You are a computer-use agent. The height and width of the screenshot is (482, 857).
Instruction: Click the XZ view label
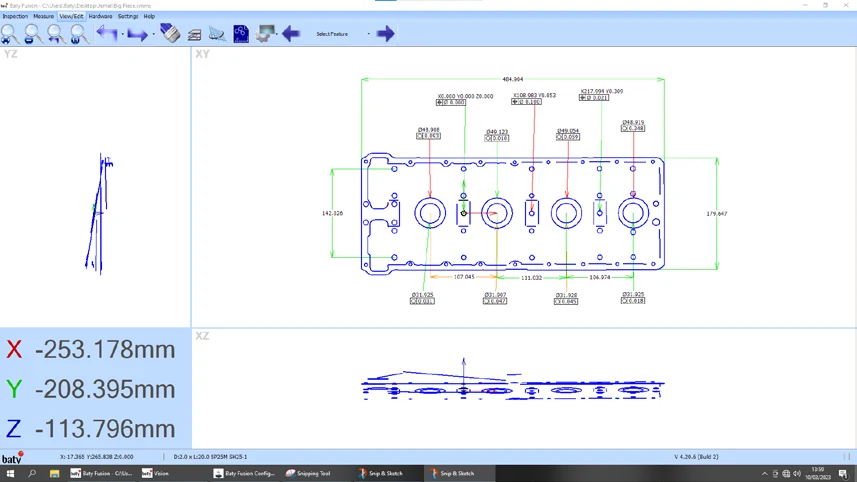click(x=202, y=336)
